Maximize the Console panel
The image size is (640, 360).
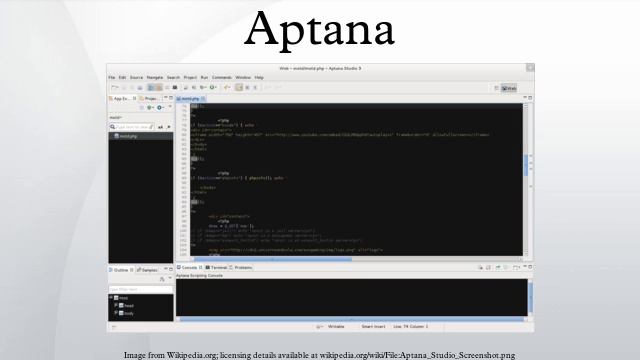(530, 267)
